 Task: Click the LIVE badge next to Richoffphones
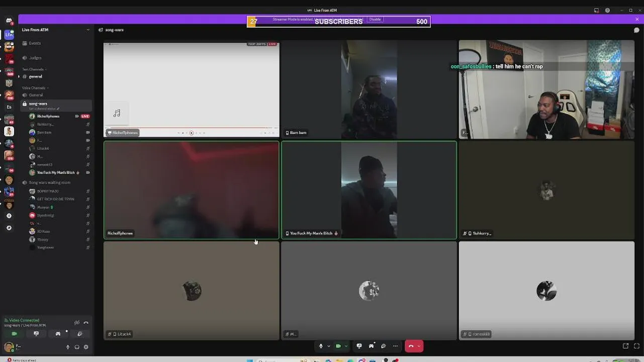tap(85, 116)
